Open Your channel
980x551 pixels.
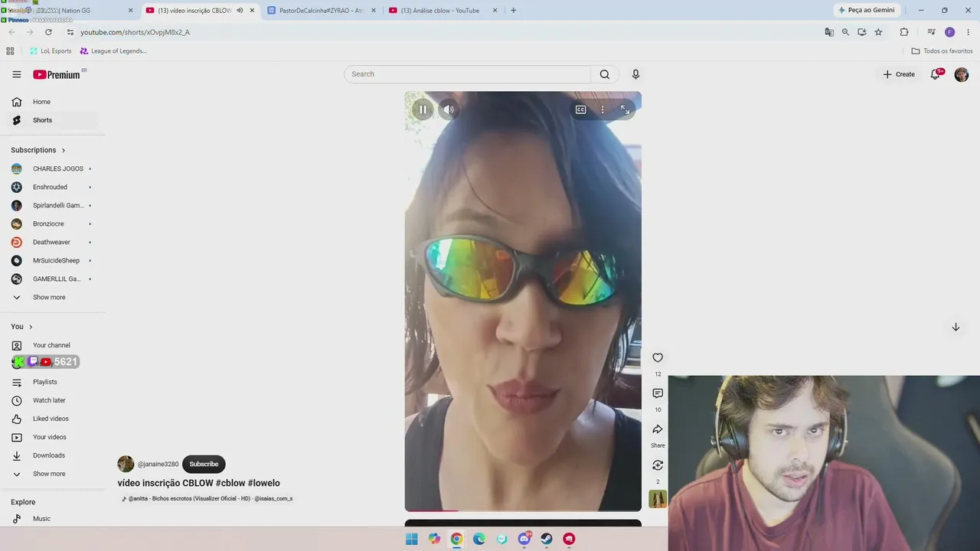point(54,345)
